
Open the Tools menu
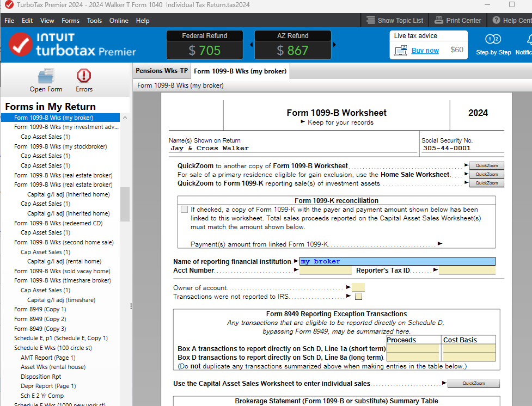pos(94,20)
